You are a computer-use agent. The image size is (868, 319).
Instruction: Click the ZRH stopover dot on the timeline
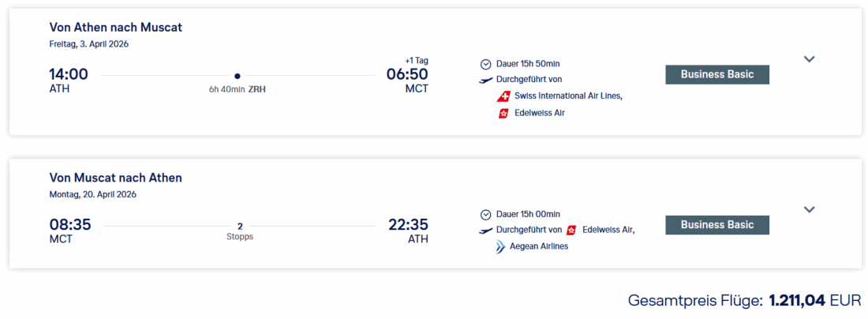(237, 76)
